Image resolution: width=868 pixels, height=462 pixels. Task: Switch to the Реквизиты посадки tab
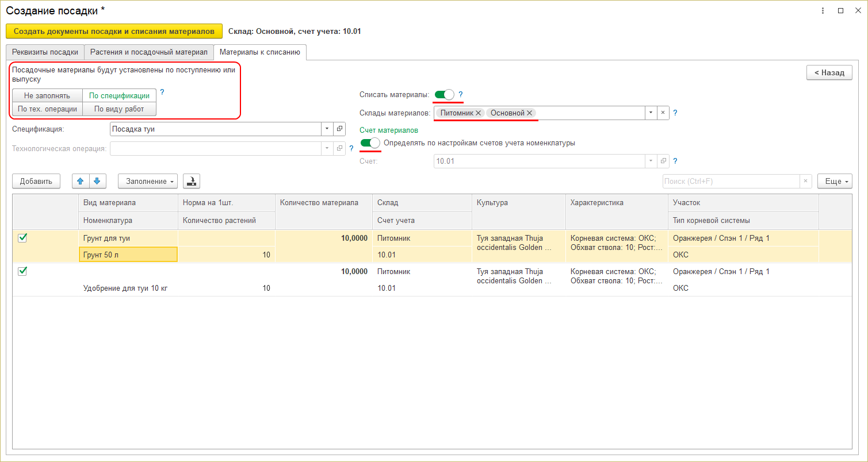(45, 52)
